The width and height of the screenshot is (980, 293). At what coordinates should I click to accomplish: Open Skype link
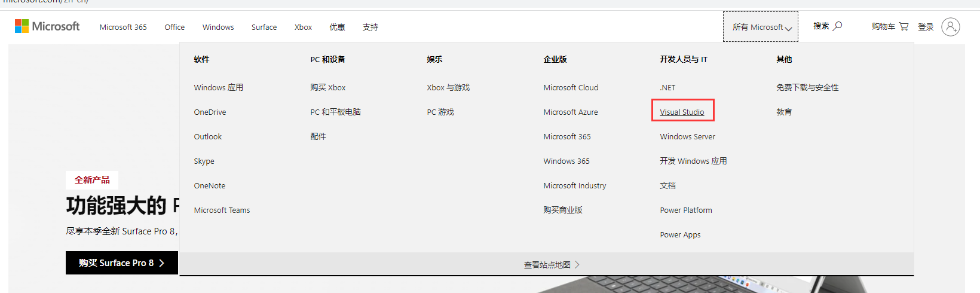[x=204, y=161]
